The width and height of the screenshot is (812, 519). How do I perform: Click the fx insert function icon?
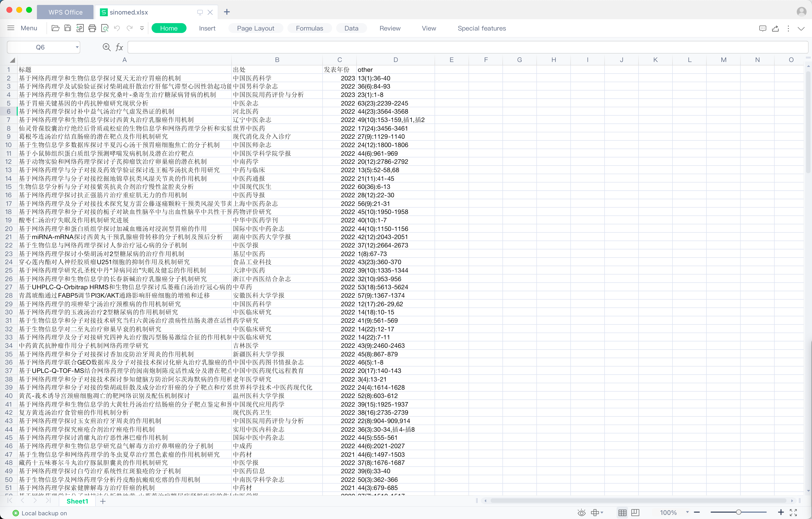(x=119, y=47)
